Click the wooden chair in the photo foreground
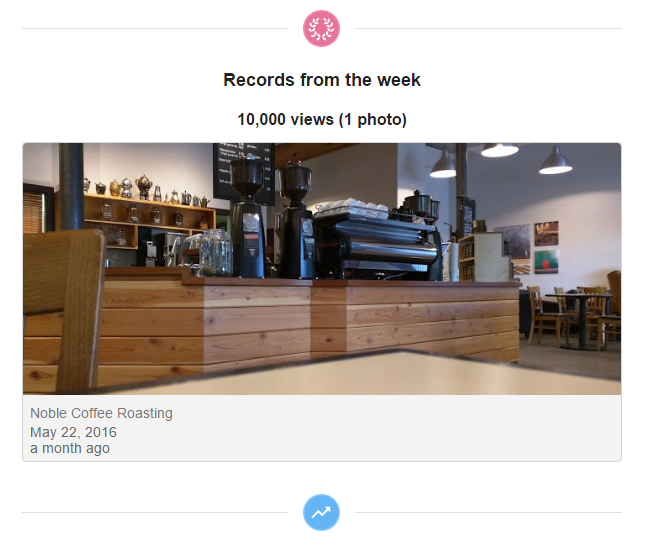This screenshot has width=648, height=540. 64,310
